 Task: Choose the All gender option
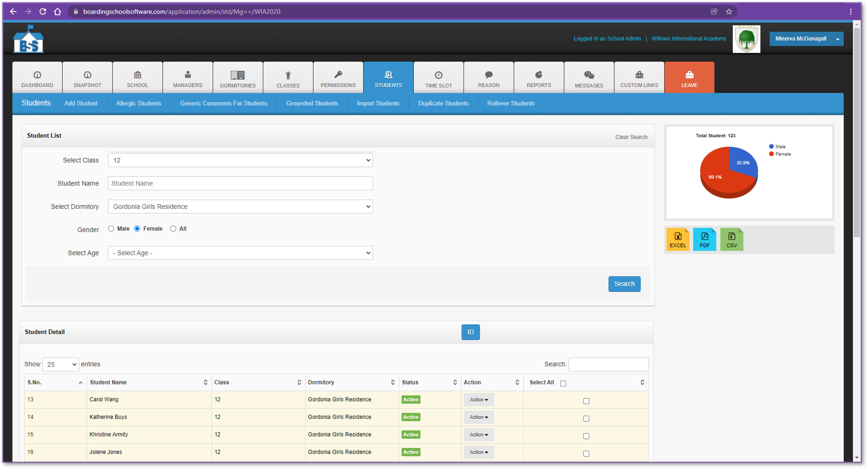tap(173, 229)
